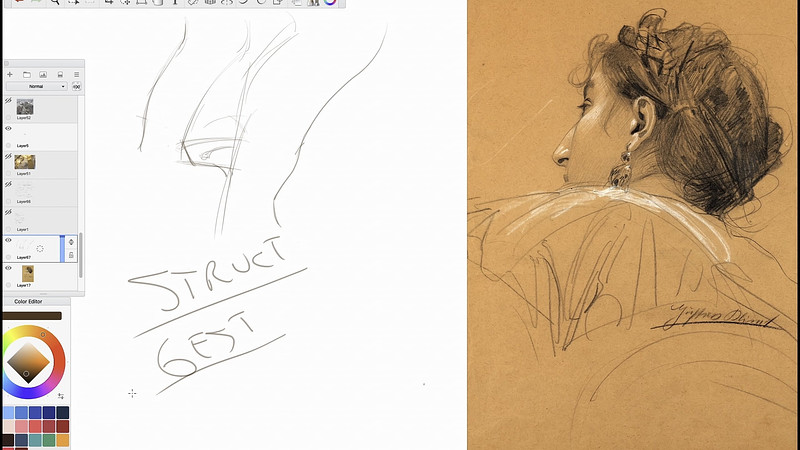This screenshot has height=450, width=800.
Task: Click the Layer17 name label
Action: click(x=23, y=286)
